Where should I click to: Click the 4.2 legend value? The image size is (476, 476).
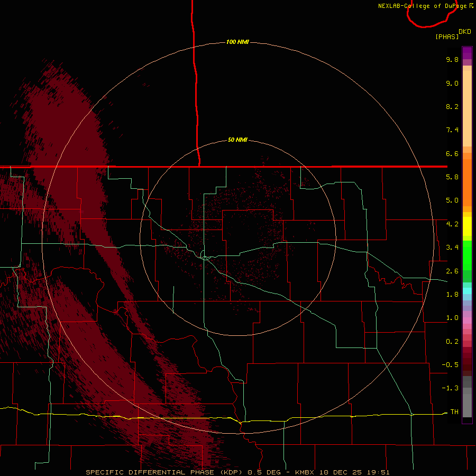pos(452,224)
